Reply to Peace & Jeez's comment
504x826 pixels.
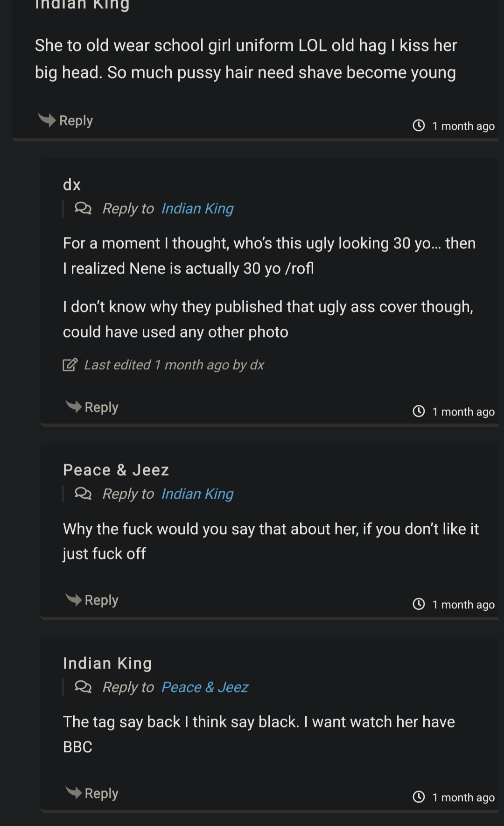(92, 600)
